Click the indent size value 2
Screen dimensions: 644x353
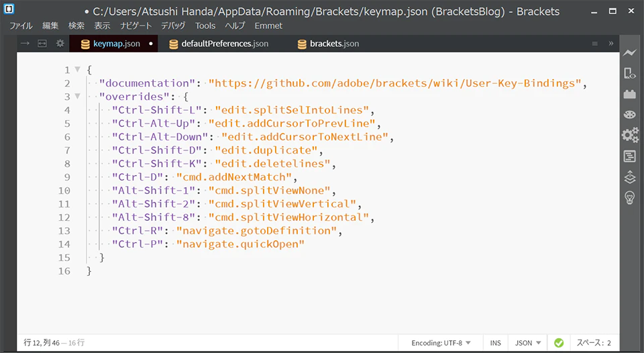coord(609,343)
